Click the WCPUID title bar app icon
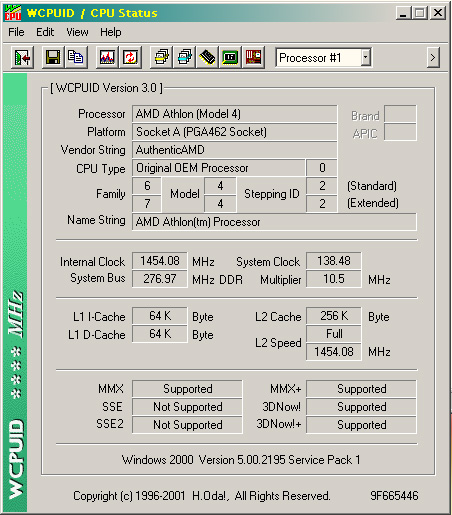 tap(13, 13)
